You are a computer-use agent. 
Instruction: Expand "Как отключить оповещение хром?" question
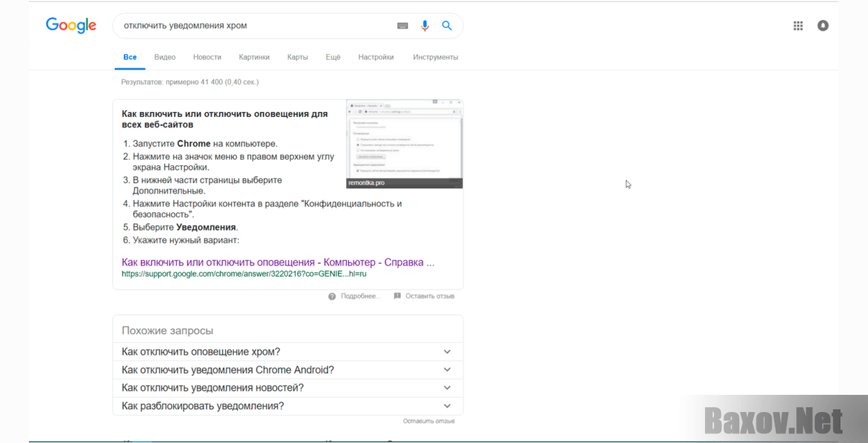click(447, 352)
